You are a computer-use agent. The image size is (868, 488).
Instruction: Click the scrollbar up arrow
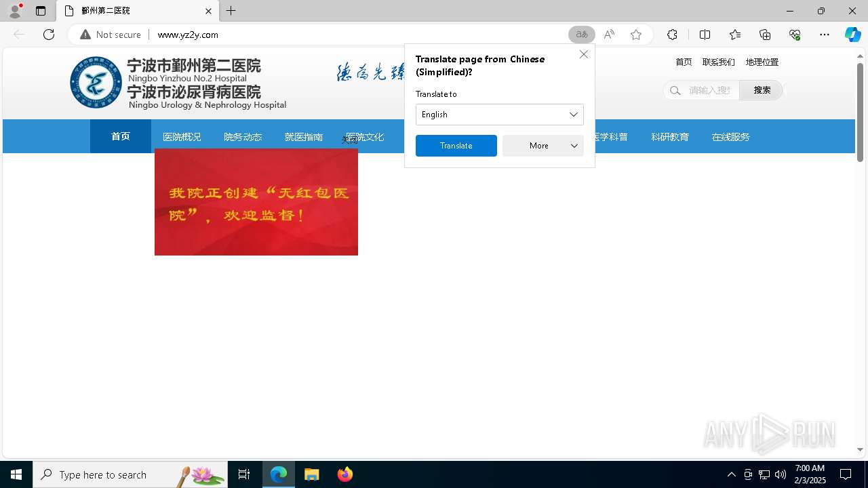[860, 56]
